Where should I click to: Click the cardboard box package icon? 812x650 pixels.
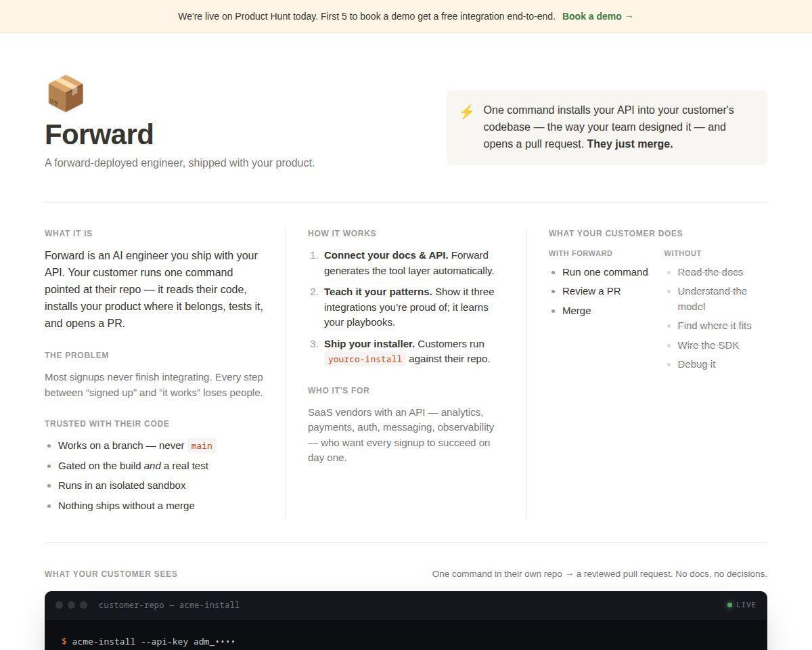65,93
